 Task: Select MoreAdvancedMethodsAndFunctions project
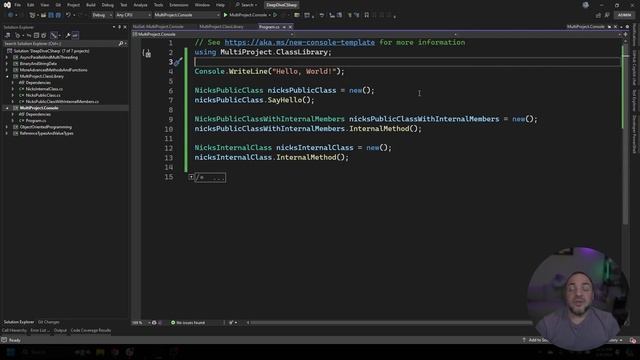coord(53,70)
